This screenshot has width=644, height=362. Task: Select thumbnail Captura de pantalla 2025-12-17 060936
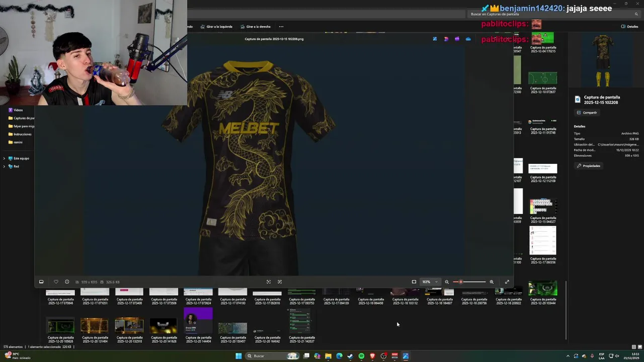542,245
